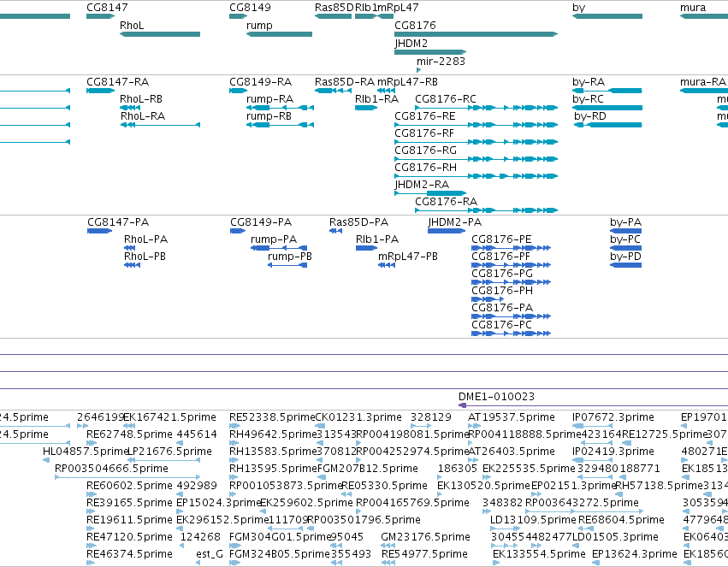
Task: Select transcript by-RC bar
Action: point(607,108)
